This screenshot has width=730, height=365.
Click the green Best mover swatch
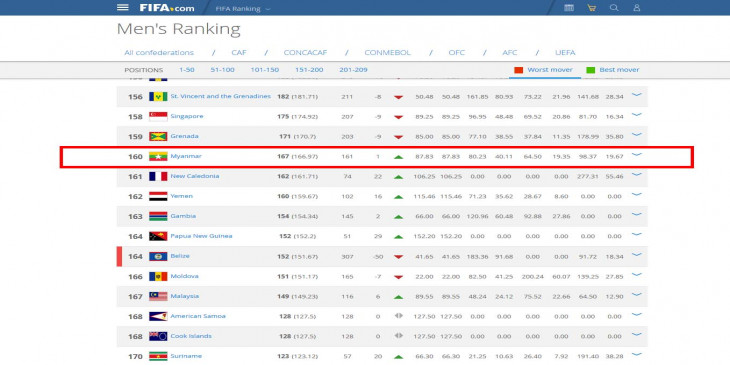pyautogui.click(x=590, y=70)
